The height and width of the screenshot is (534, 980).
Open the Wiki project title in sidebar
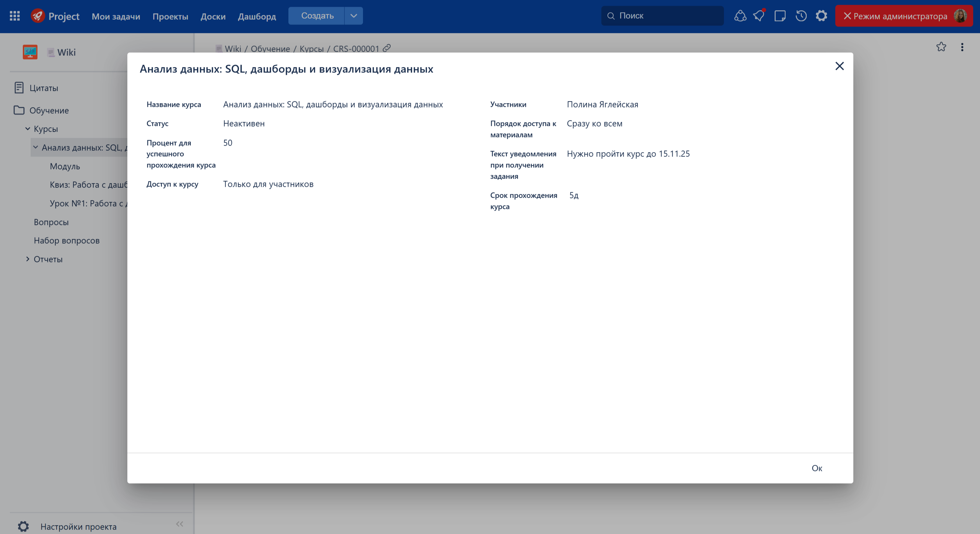point(67,52)
